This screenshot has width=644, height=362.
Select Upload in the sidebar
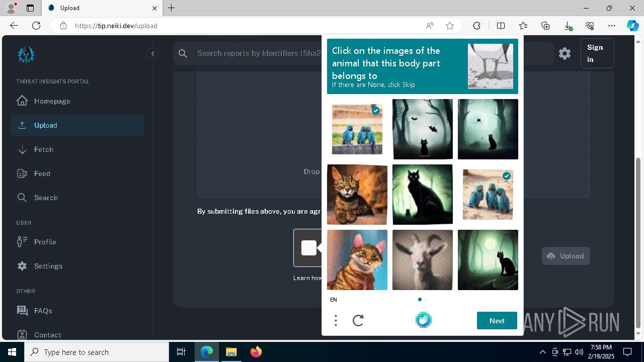(77, 125)
